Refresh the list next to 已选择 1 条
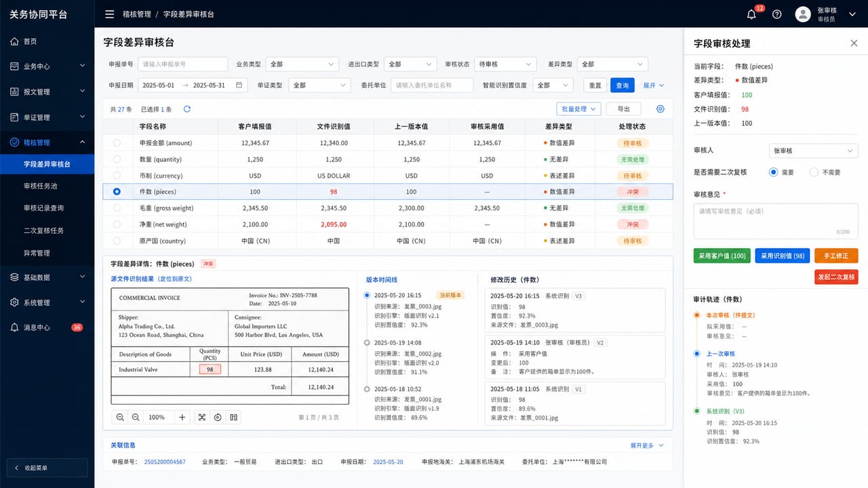Viewport: 868px width, 488px height. (x=187, y=109)
